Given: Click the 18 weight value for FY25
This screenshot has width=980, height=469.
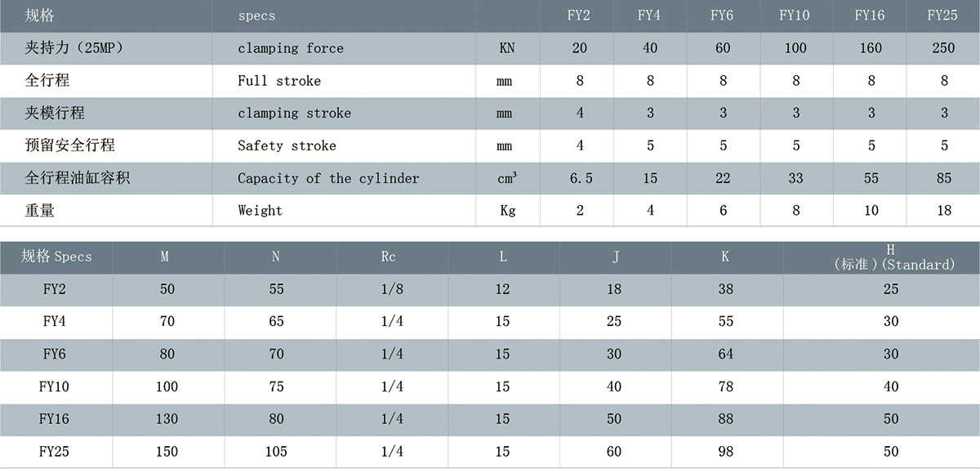Looking at the screenshot, I should tap(944, 210).
